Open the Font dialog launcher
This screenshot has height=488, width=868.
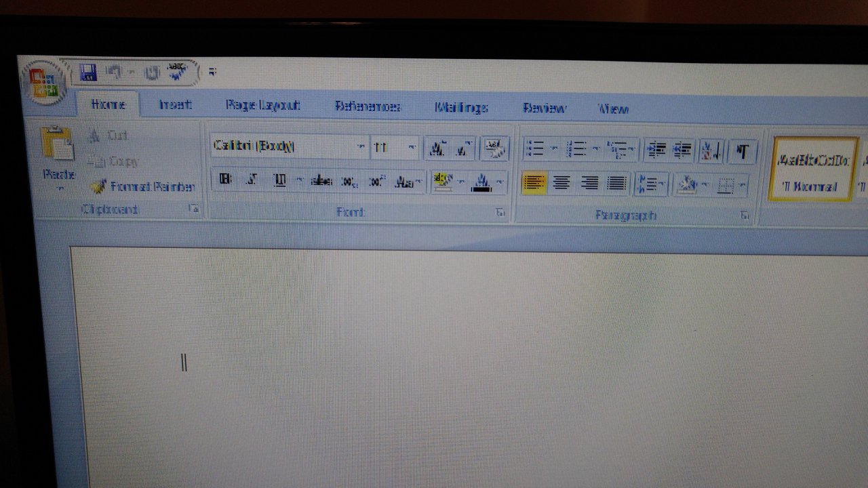[500, 213]
